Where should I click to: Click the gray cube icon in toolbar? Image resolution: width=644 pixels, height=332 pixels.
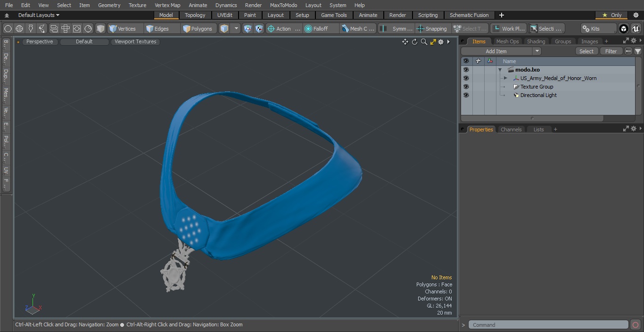point(100,29)
